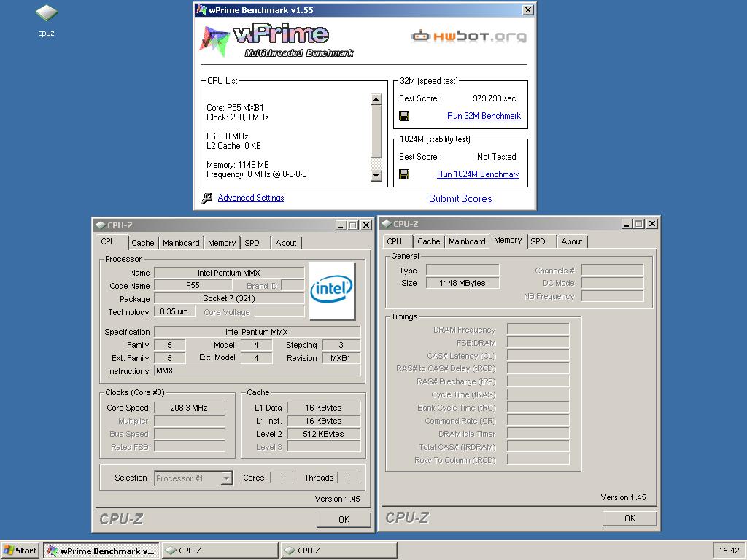Open Advanced Settings link
The height and width of the screenshot is (560, 747).
251,198
